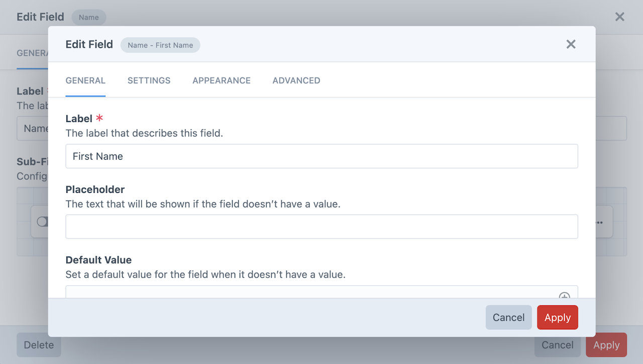Click the dimmed background Cancel button
This screenshot has height=364, width=643.
coord(557,345)
